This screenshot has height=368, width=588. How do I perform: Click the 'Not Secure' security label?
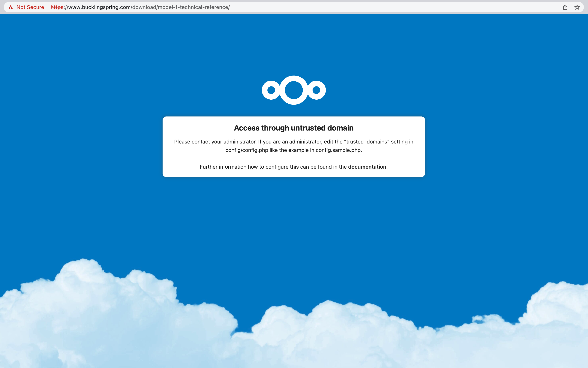[x=30, y=7]
